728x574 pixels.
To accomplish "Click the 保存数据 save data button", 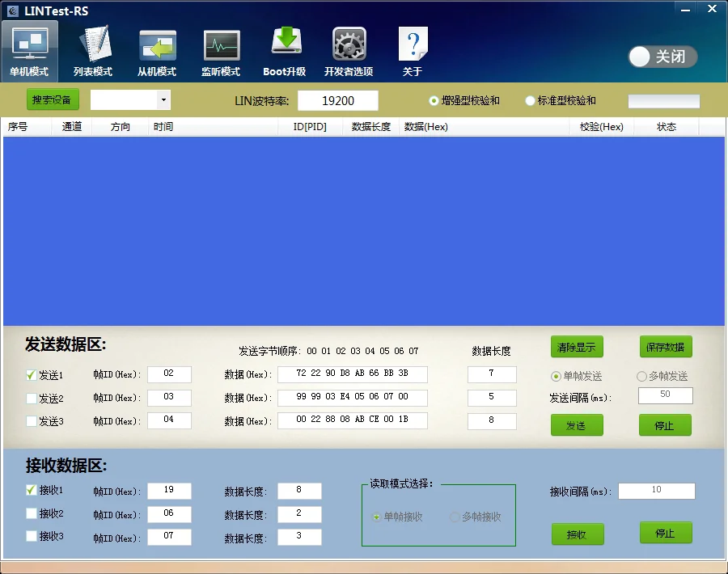I will pyautogui.click(x=665, y=348).
